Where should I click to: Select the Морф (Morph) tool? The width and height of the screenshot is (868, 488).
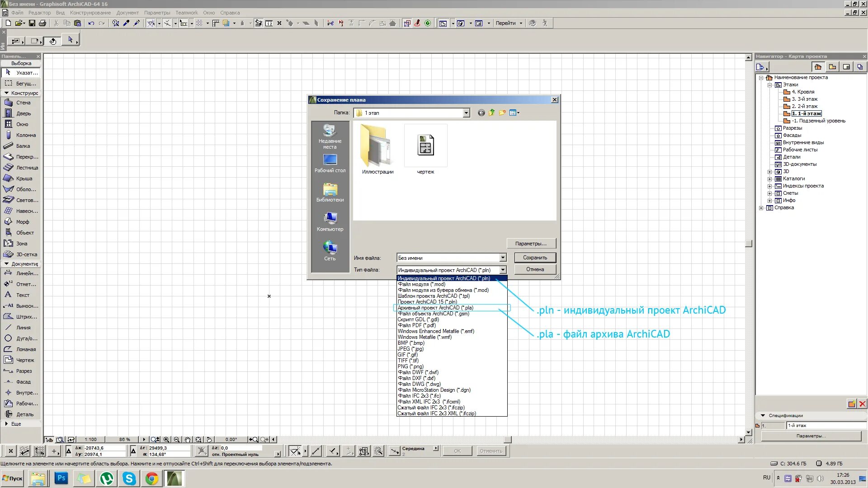(x=21, y=222)
